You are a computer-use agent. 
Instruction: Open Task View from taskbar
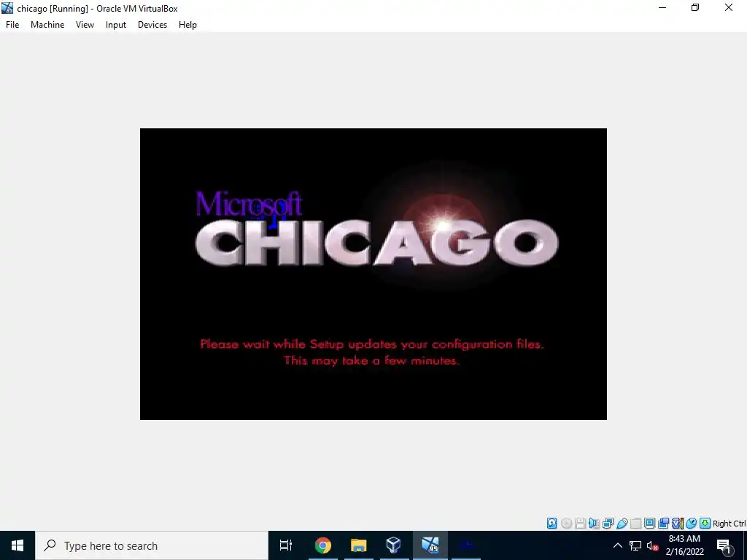pos(286,545)
